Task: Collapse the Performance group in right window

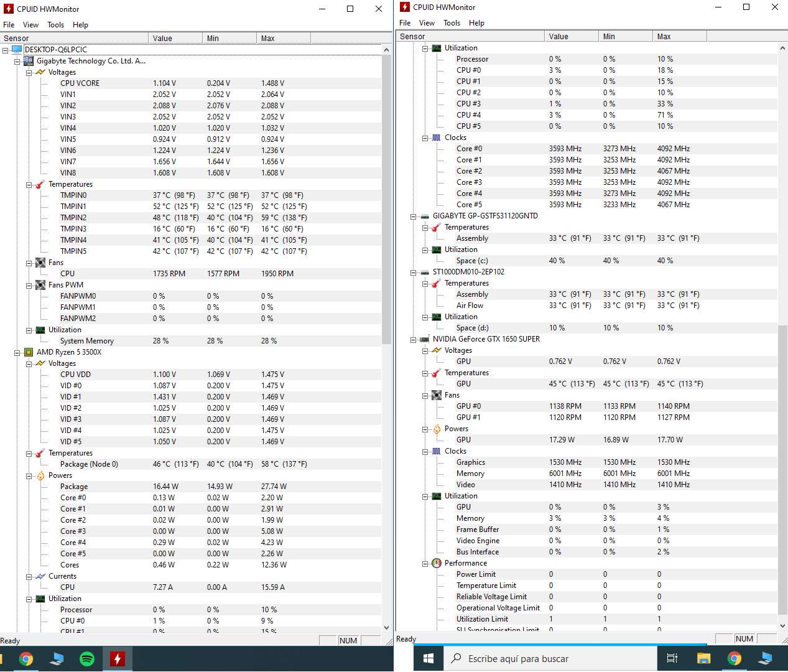Action: (x=425, y=563)
